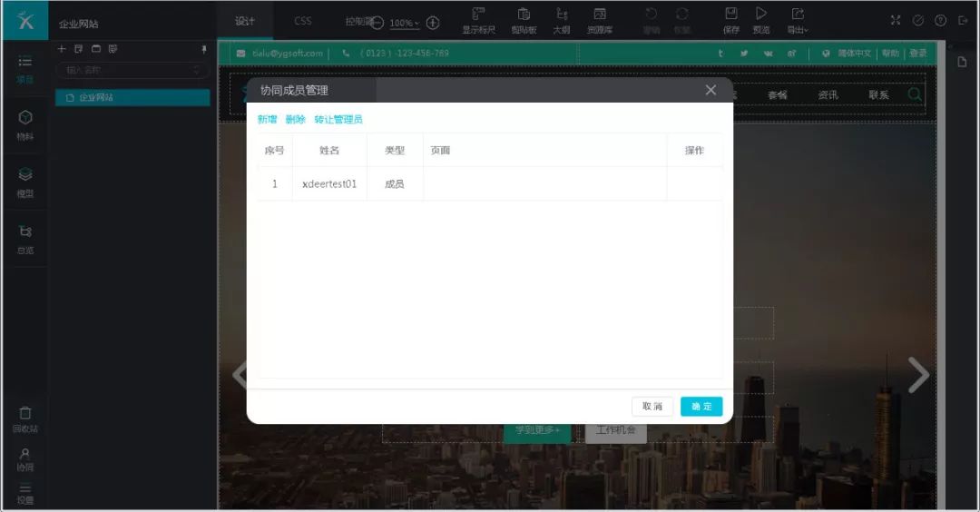
Task: Click the name search input field
Action: point(132,70)
